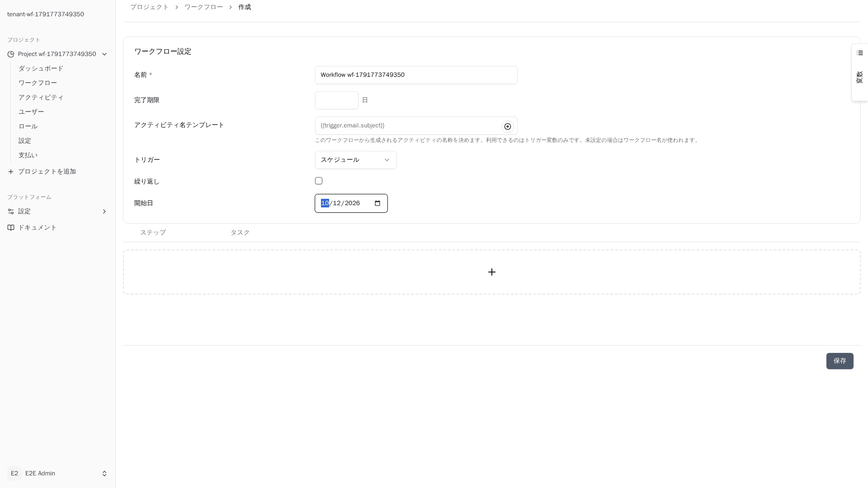Click the year segment 2026 in 開始日
868x488 pixels.
tap(352, 203)
